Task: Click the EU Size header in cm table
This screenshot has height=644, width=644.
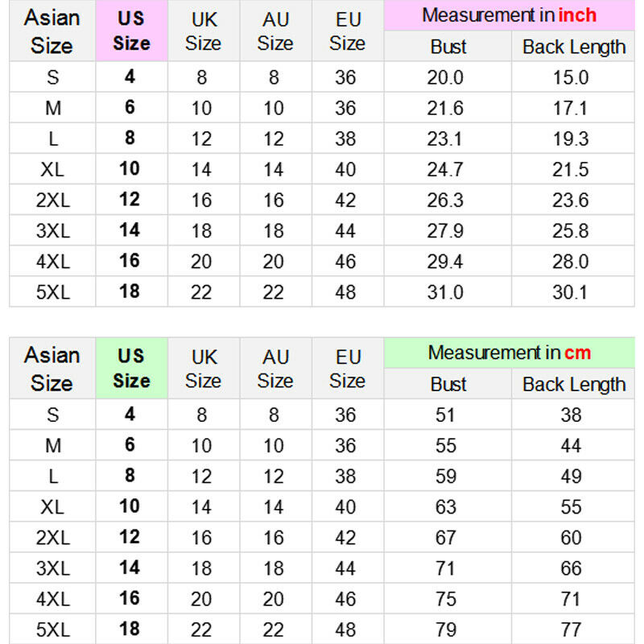Action: click(x=348, y=368)
